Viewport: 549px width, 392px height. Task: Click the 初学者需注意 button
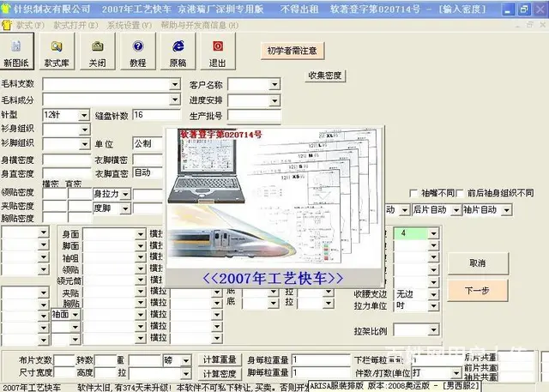pyautogui.click(x=292, y=51)
